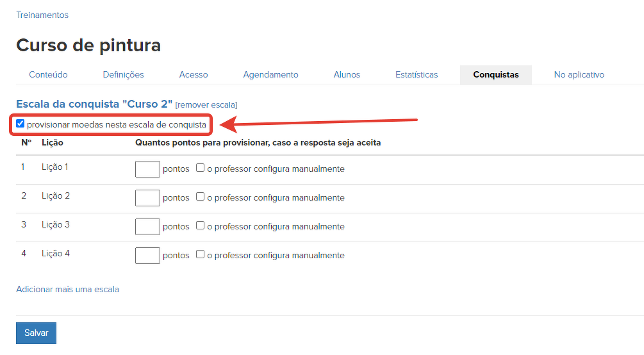Screen dimensions: 644x355
Task: Open the No aplicativo tab
Action: 579,75
